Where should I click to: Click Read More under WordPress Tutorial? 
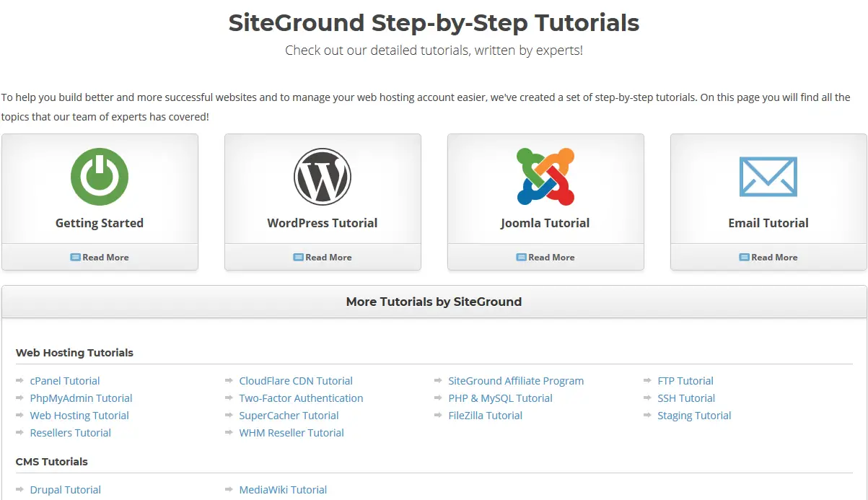(328, 257)
